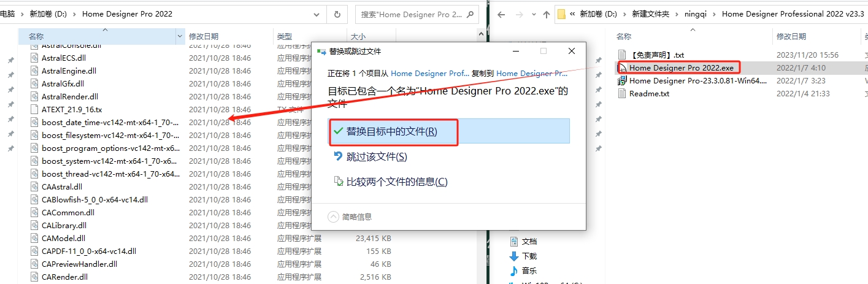
Task: Select CABlowfish-5_0_0-x64-vc14.dll file name
Action: [x=95, y=200]
